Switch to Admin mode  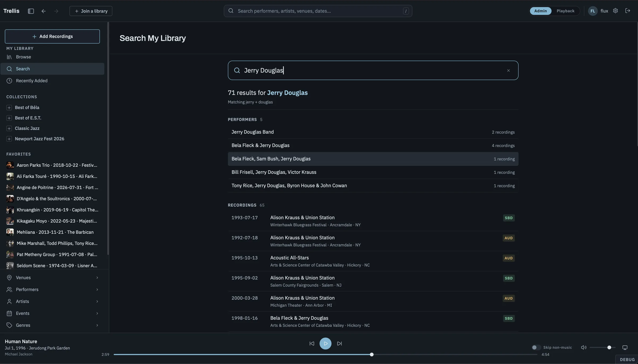540,11
